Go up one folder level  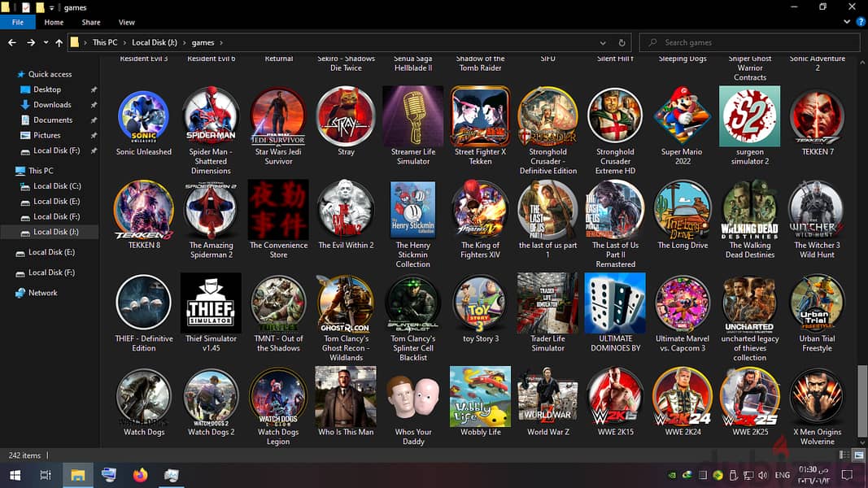coord(59,42)
